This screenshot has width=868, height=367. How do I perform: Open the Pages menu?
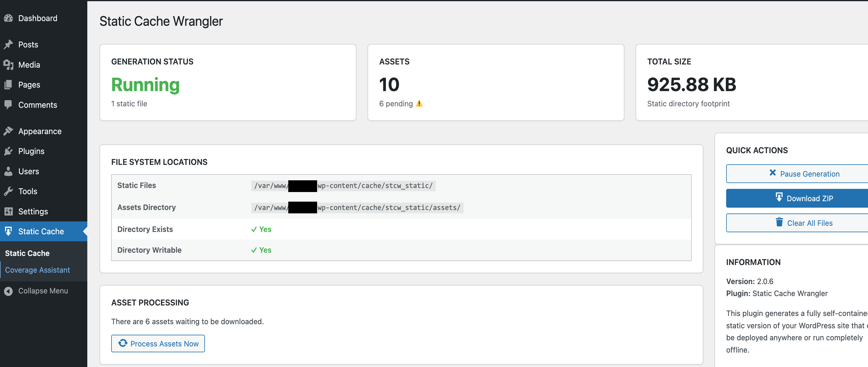29,85
